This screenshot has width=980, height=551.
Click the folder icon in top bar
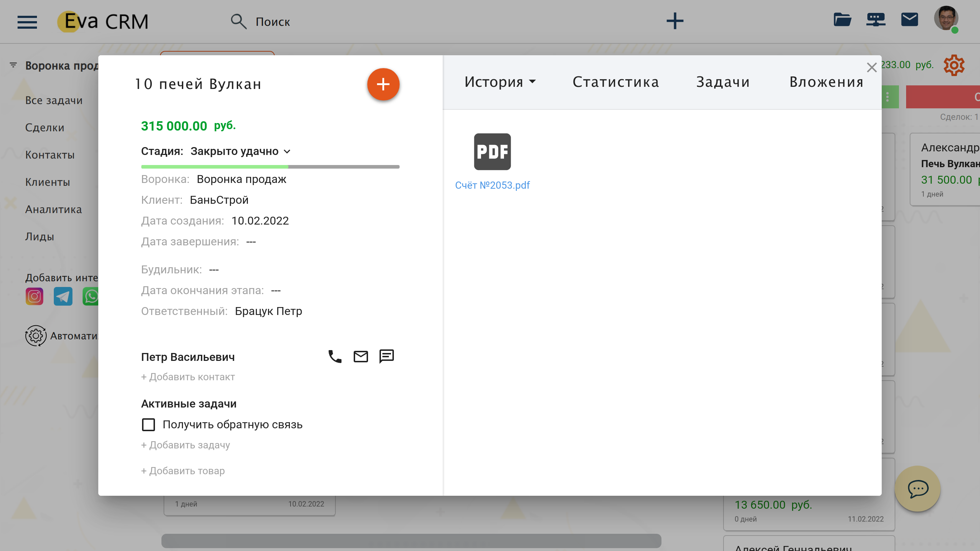click(x=842, y=20)
